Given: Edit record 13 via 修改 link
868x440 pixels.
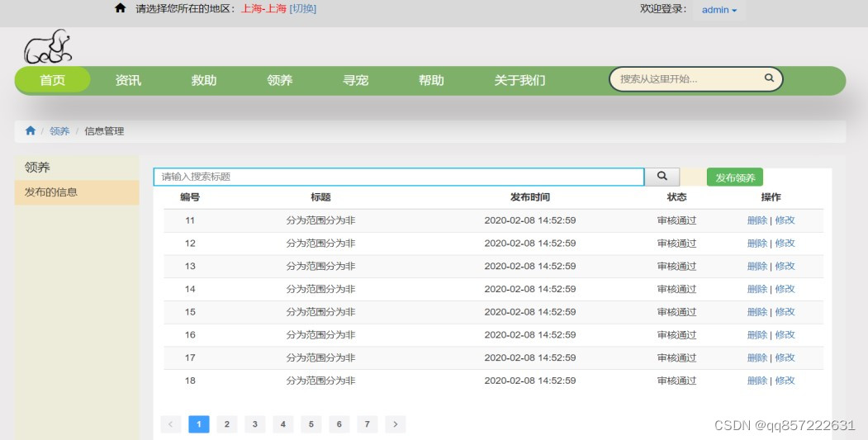Looking at the screenshot, I should [x=785, y=266].
